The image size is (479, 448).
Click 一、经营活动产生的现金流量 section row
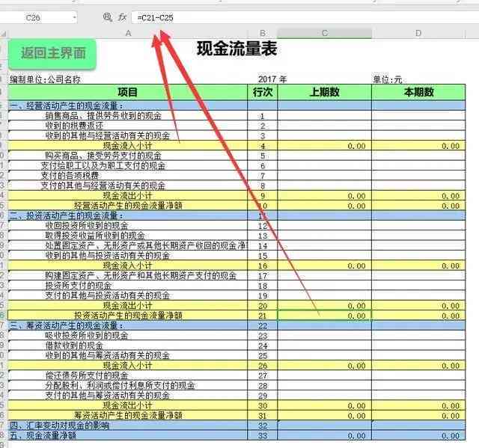(x=128, y=106)
